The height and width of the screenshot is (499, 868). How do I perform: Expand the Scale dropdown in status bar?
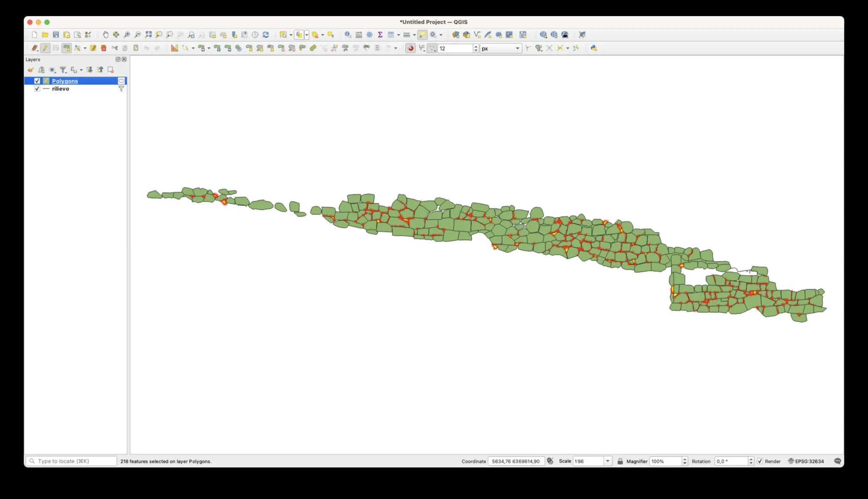[x=608, y=461]
